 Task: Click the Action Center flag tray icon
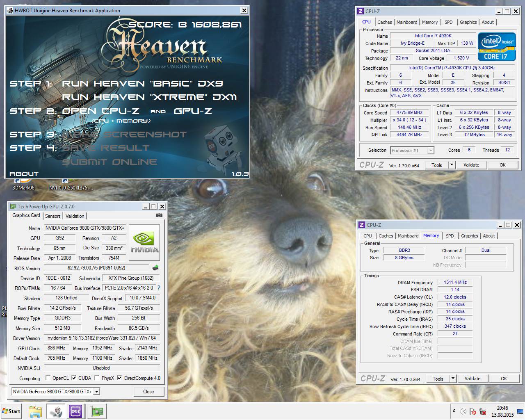473,411
